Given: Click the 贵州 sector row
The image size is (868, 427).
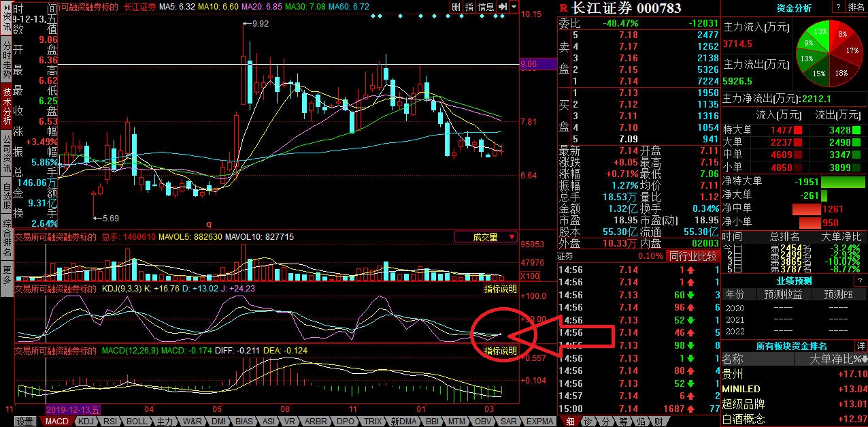Looking at the screenshot, I should coord(795,374).
